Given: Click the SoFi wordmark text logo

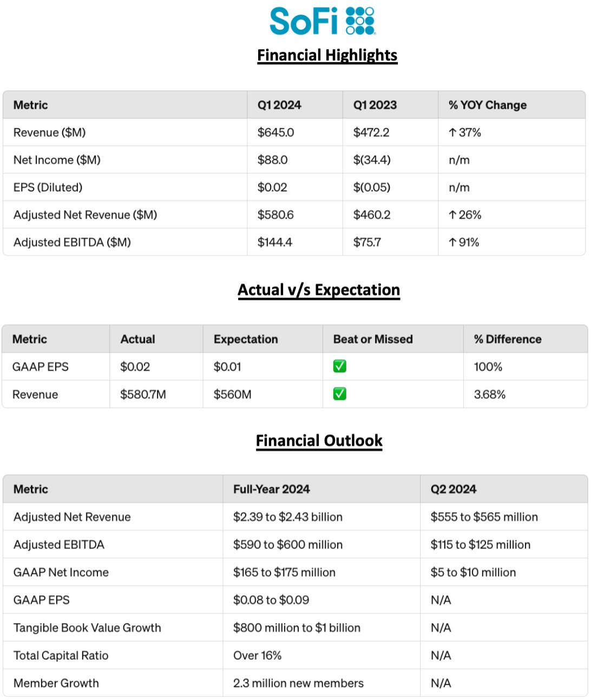Looking at the screenshot, I should pyautogui.click(x=304, y=22).
